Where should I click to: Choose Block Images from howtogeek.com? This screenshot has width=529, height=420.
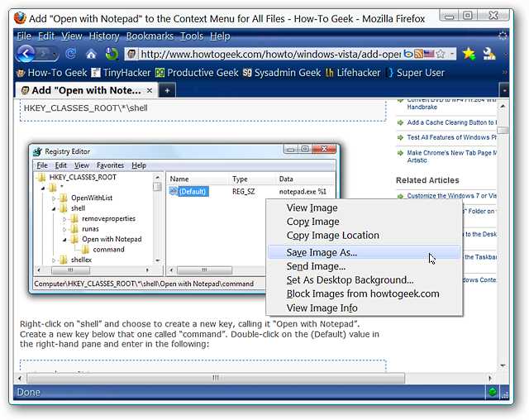pos(365,294)
